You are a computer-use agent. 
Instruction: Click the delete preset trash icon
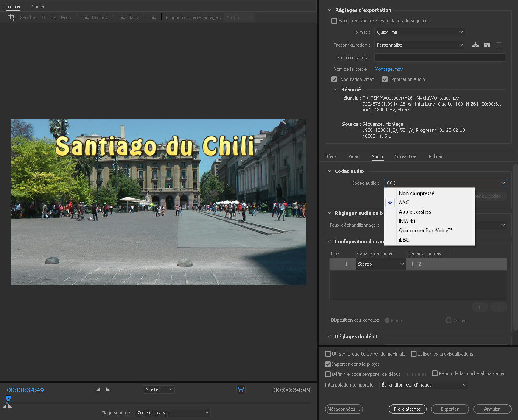click(499, 45)
